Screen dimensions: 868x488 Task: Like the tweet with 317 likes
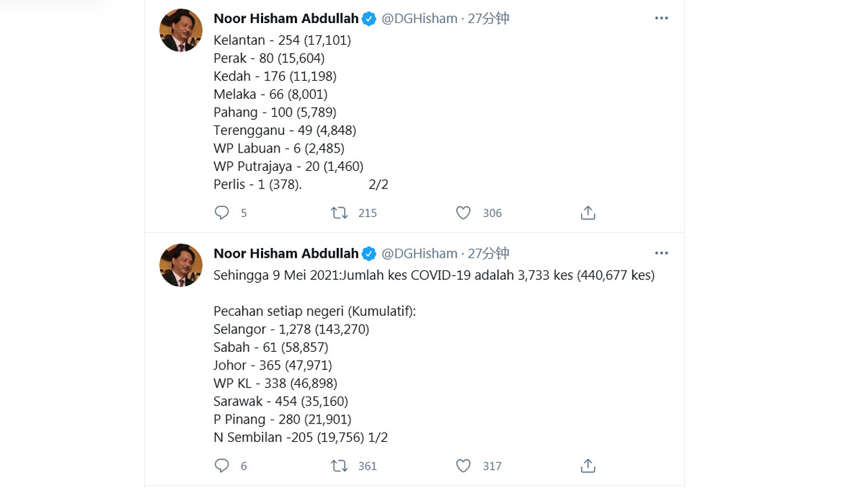click(463, 466)
